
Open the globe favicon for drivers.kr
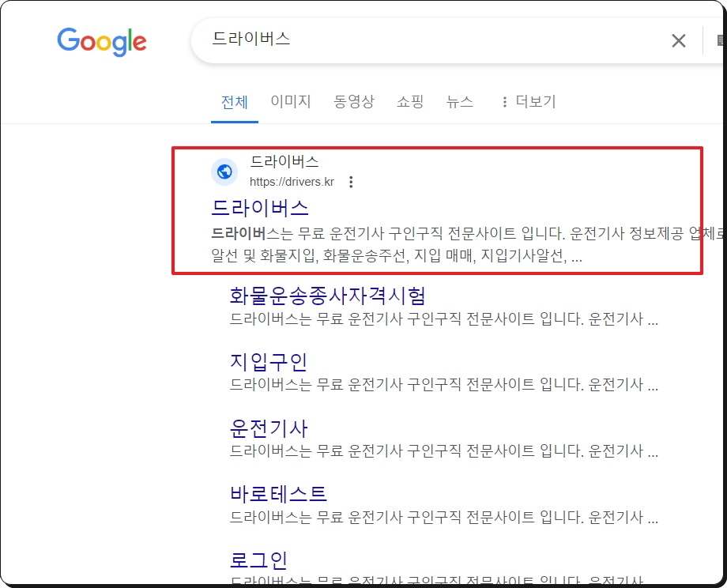[224, 171]
